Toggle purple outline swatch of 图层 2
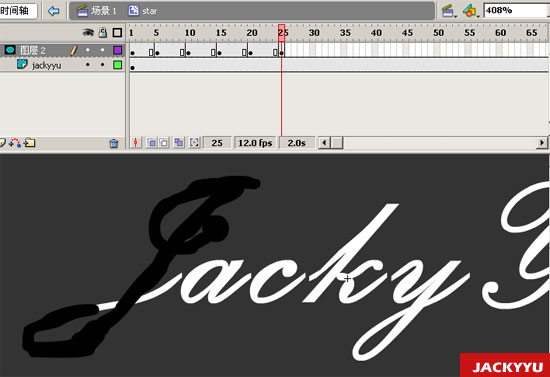The width and height of the screenshot is (550, 377). [118, 50]
